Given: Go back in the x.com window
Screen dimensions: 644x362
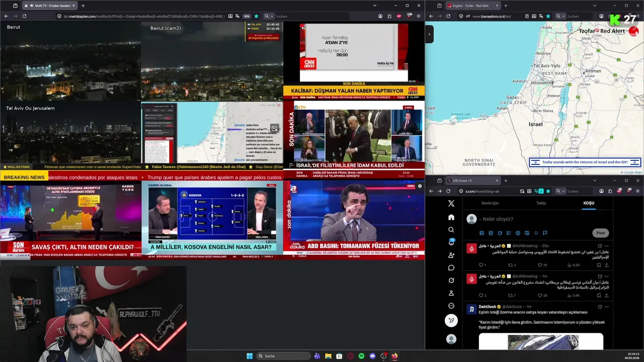Looking at the screenshot, I should (x=431, y=191).
